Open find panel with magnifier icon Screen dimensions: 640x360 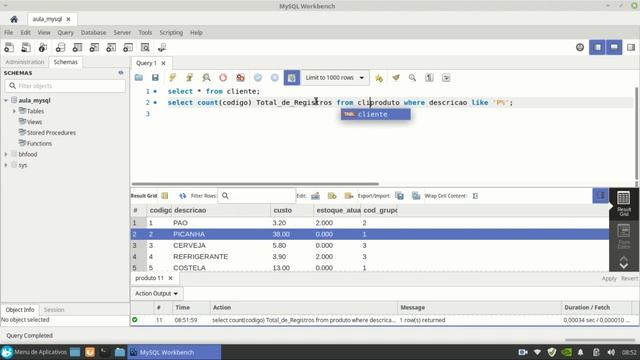[413, 78]
